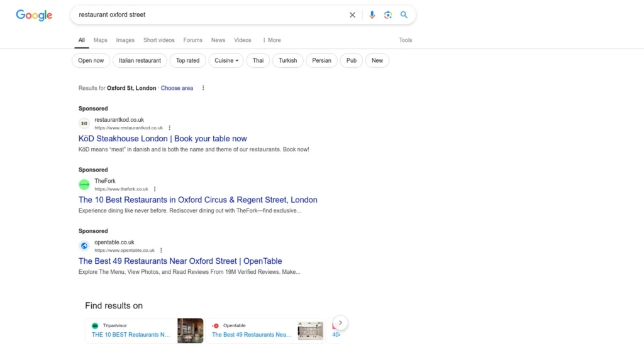Enable the Italian restaurant filter chip

point(140,61)
